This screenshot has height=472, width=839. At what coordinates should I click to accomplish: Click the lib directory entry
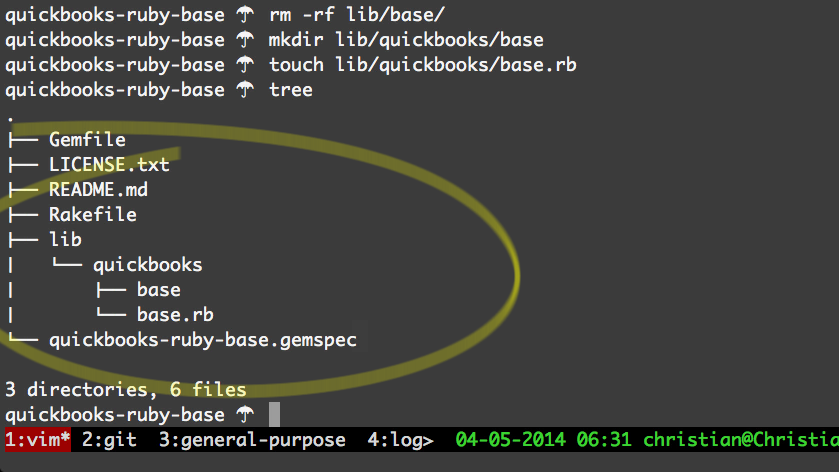[x=65, y=240]
